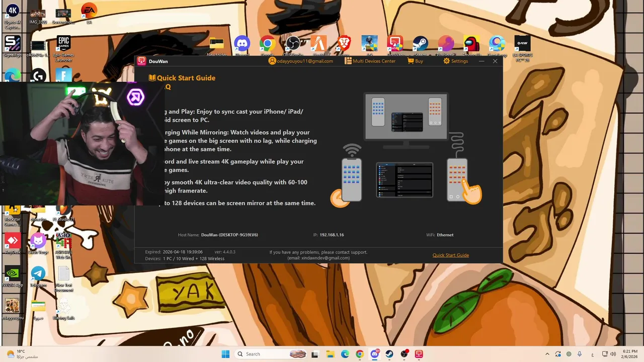
Task: Open the Among Us desktop icon
Action: click(x=472, y=46)
